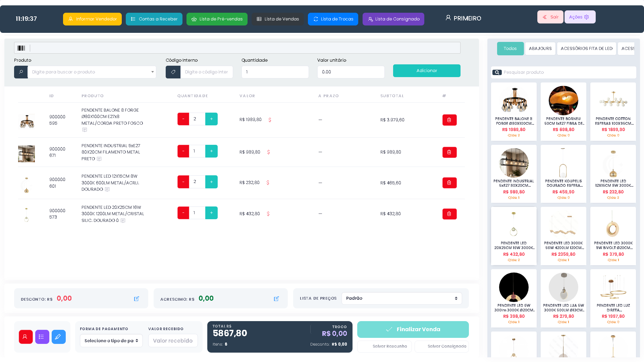This screenshot has height=362, width=644.
Task: Open the Produto search dropdown
Action: [92, 72]
